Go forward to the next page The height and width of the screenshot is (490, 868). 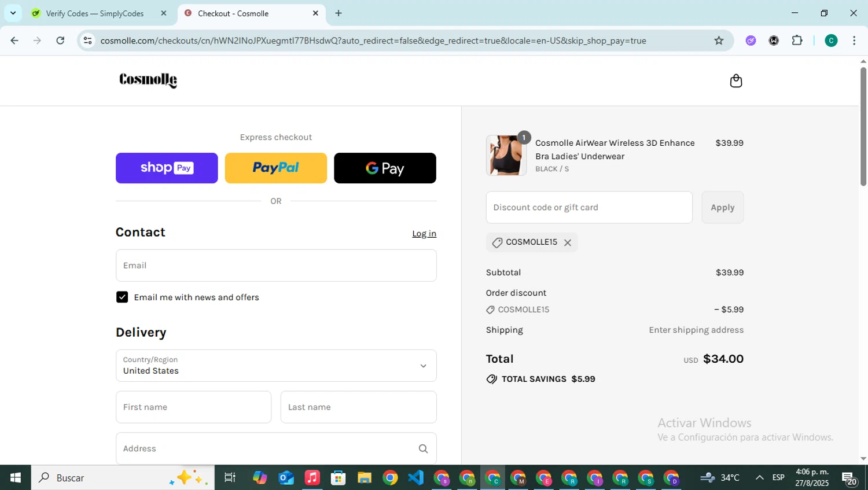37,40
